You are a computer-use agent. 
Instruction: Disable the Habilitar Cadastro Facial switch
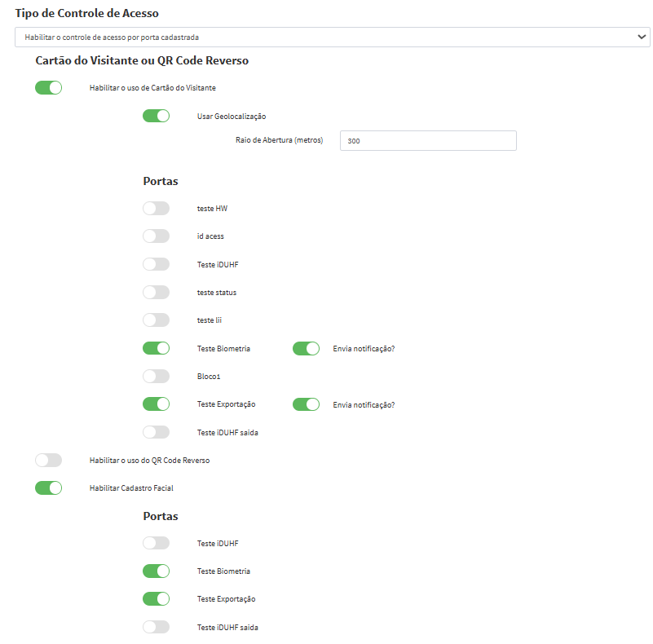[49, 488]
